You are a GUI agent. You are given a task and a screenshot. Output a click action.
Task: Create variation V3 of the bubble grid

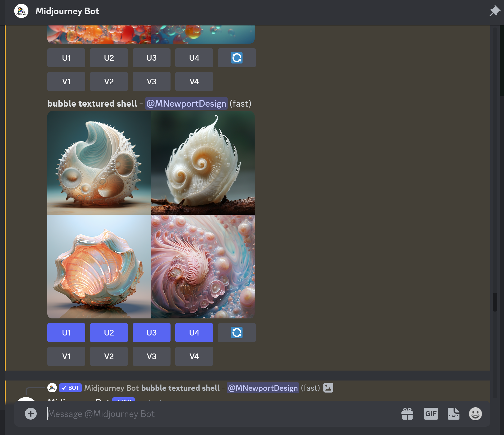(151, 82)
